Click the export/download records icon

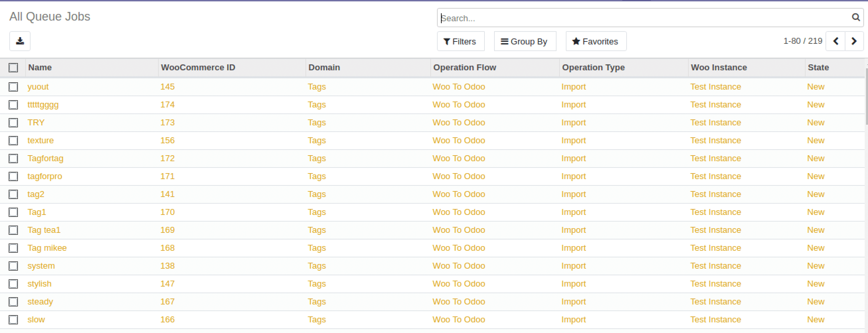tap(20, 41)
